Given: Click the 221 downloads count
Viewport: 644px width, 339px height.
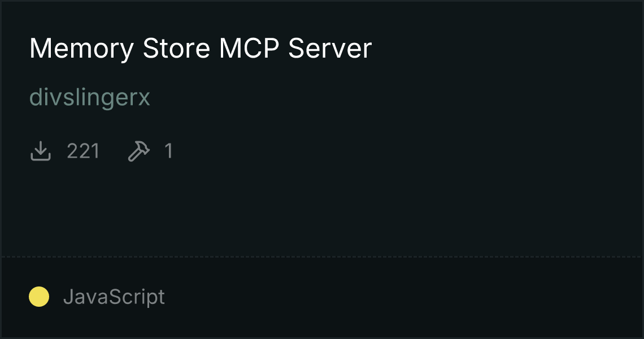Looking at the screenshot, I should (x=83, y=151).
